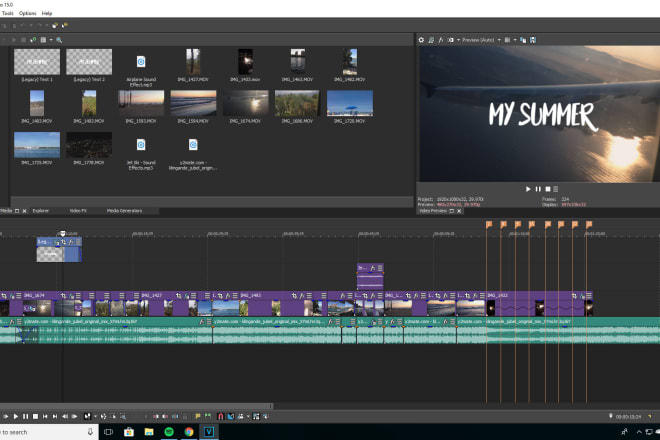Viewport: 660px width, 440px height.
Task: Expand the views dropdown arrow in Project Media
Action: tap(51, 40)
